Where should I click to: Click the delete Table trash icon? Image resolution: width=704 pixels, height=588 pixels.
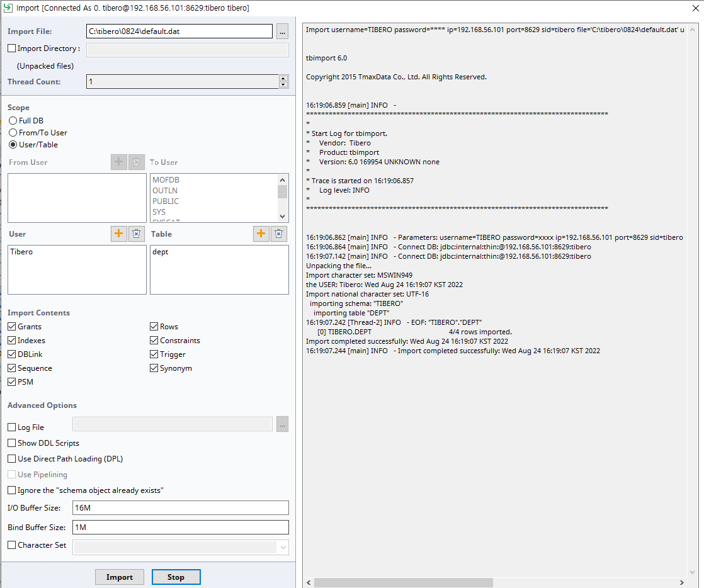(x=280, y=234)
